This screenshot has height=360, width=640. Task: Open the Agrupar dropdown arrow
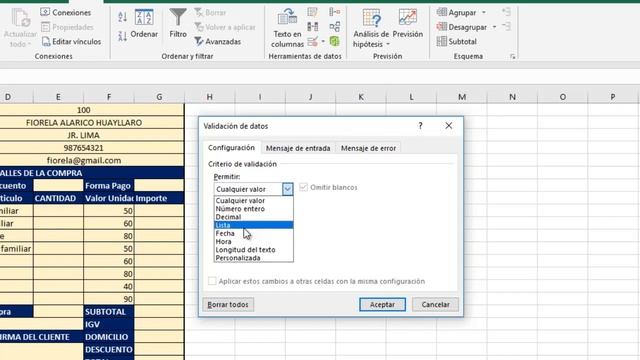pos(484,13)
